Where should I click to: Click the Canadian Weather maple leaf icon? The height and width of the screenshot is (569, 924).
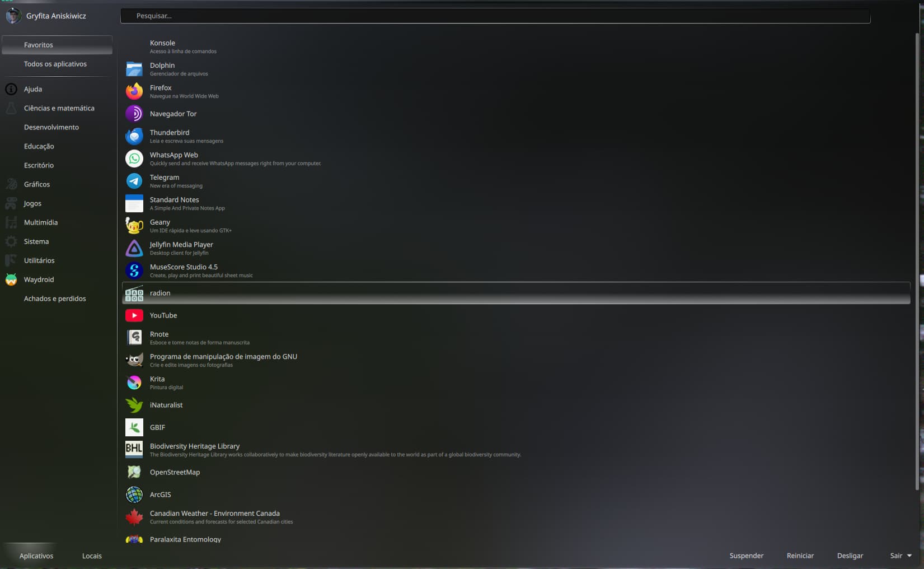point(134,517)
